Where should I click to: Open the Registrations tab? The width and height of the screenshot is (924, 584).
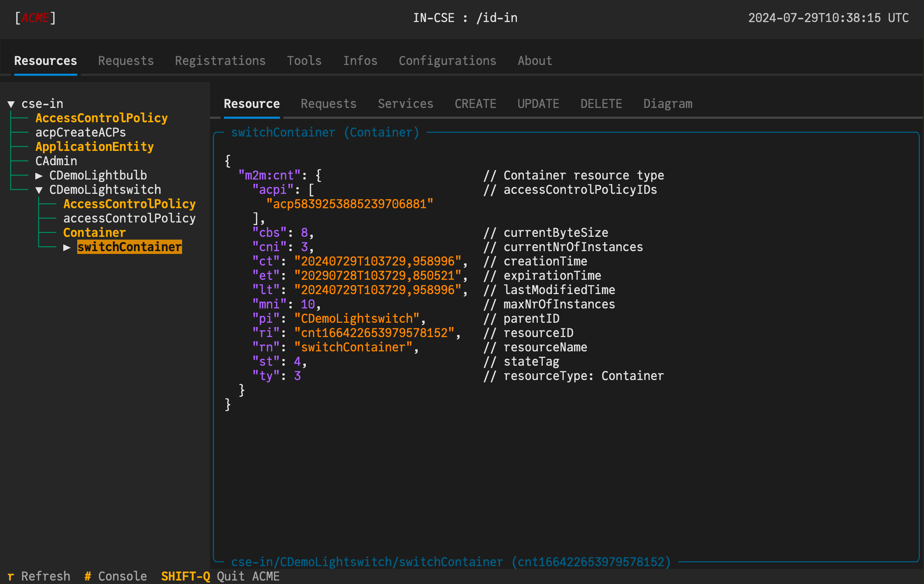(x=220, y=60)
